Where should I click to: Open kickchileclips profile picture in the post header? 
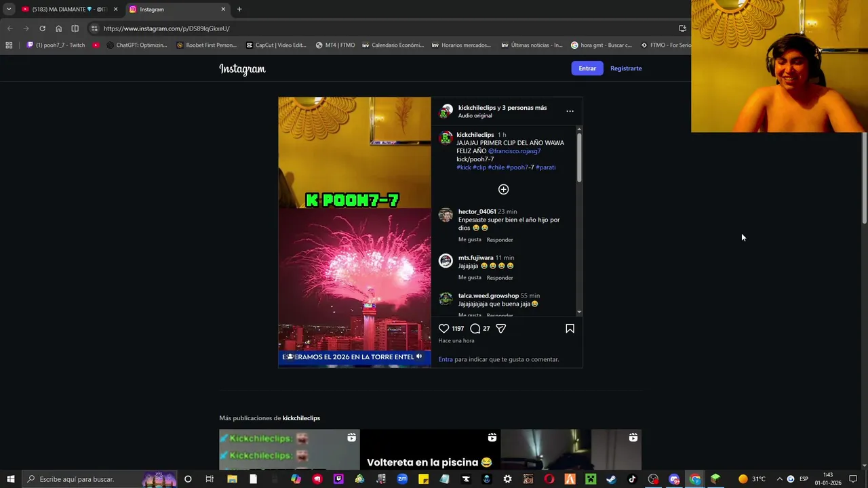(446, 111)
